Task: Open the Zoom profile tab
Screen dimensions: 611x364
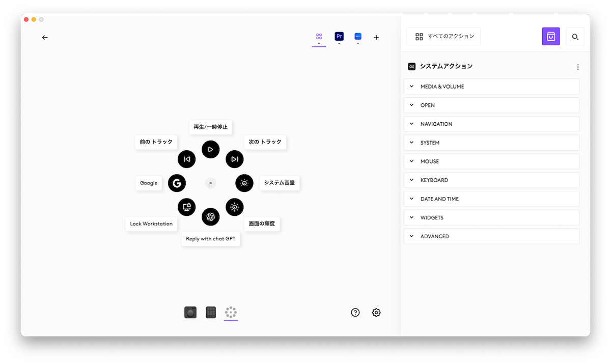Action: coord(358,36)
